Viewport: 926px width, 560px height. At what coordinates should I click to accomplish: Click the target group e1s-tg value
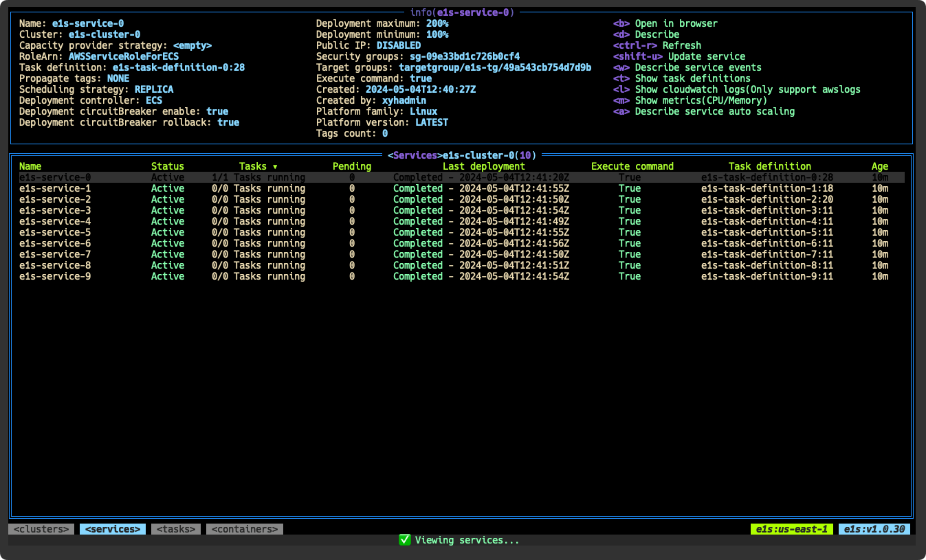495,67
